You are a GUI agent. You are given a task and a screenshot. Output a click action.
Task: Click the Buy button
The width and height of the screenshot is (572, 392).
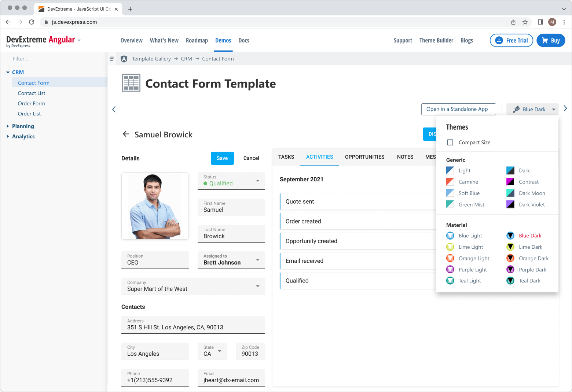[551, 40]
